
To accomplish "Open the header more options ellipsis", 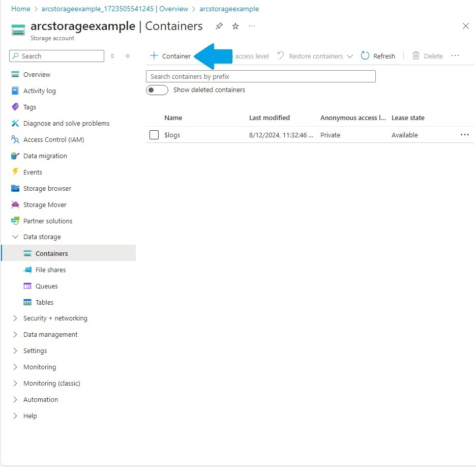I will tap(252, 26).
